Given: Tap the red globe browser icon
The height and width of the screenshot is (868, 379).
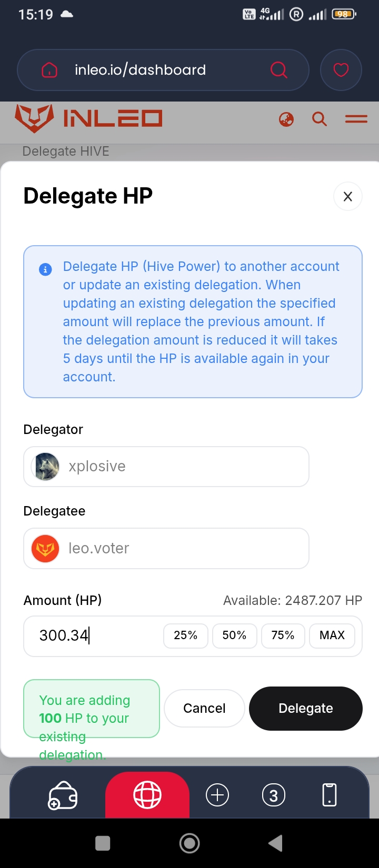Looking at the screenshot, I should [147, 795].
